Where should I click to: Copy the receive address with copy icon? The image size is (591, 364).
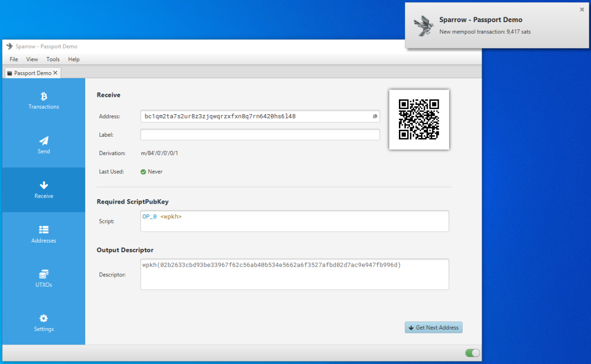point(375,117)
